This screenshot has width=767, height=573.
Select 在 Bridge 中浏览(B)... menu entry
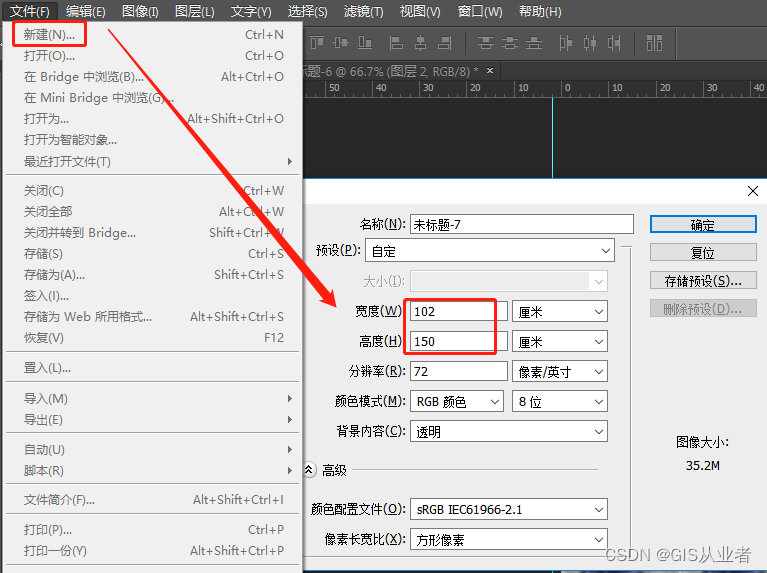coord(153,77)
